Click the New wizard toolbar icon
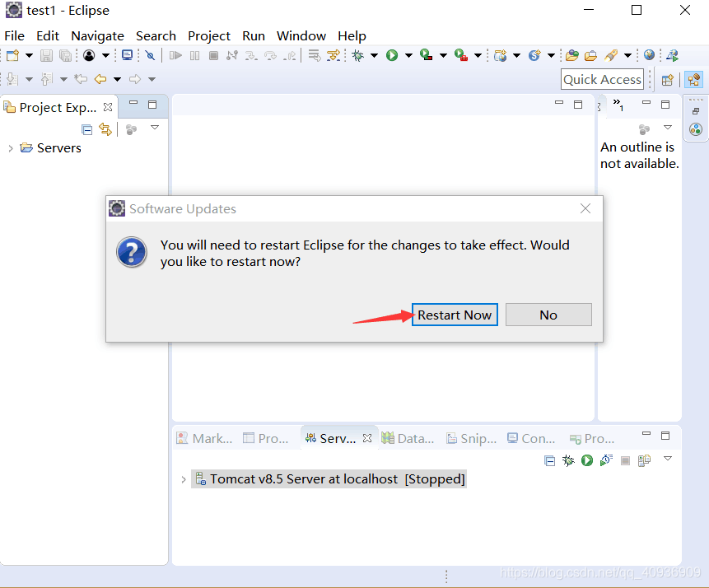709x588 pixels. (x=12, y=56)
